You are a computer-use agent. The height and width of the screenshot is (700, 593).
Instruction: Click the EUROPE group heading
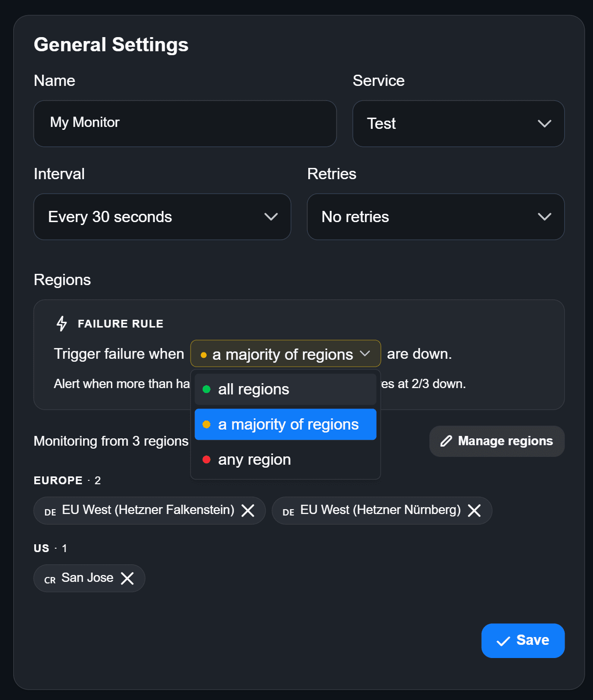(x=58, y=480)
